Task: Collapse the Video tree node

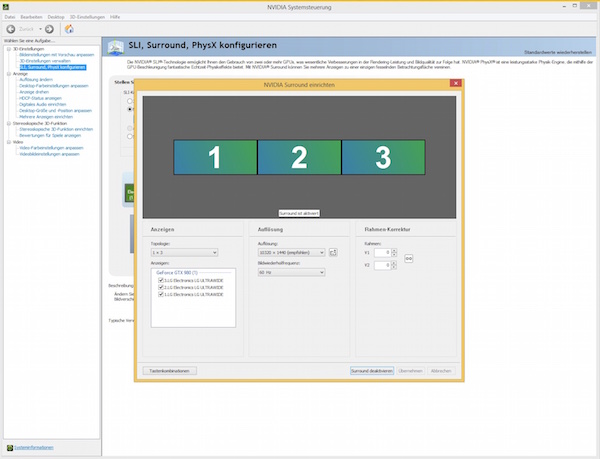Action: [9, 142]
